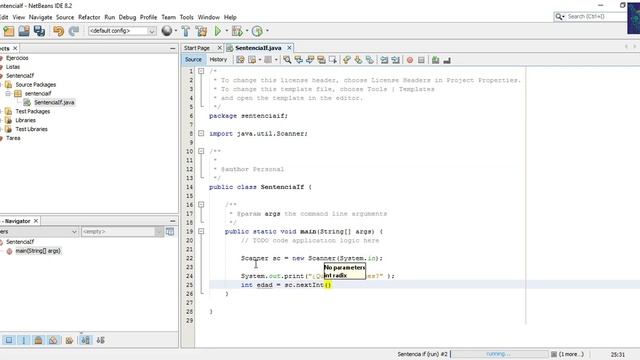Viewport: 640px width, 360px height.
Task: Click the Uncomment icon in editor toolbar
Action: click(x=447, y=60)
